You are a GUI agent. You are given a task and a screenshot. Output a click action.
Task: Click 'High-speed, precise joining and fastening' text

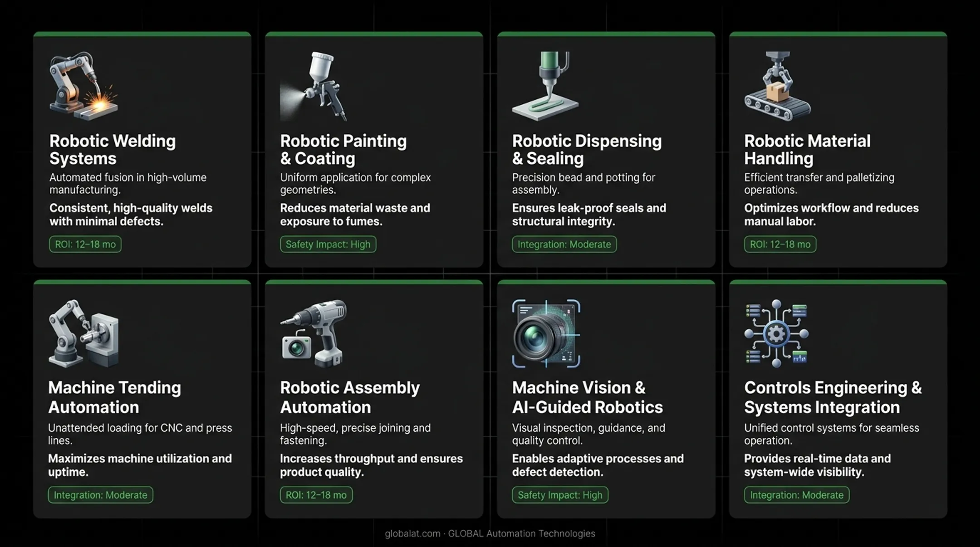(x=355, y=434)
